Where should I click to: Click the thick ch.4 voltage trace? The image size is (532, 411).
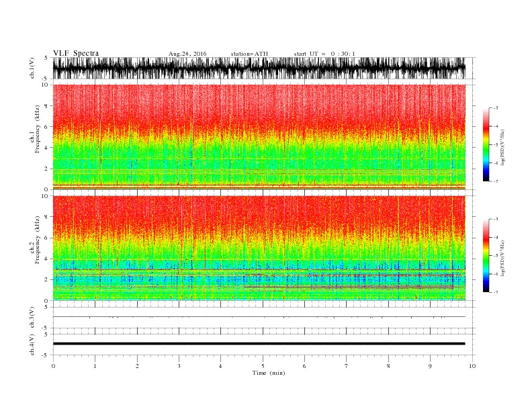[259, 344]
